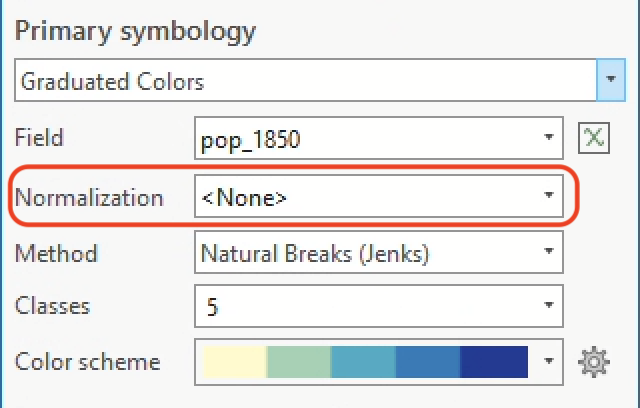Open the Color scheme dropdown arrow

point(548,361)
